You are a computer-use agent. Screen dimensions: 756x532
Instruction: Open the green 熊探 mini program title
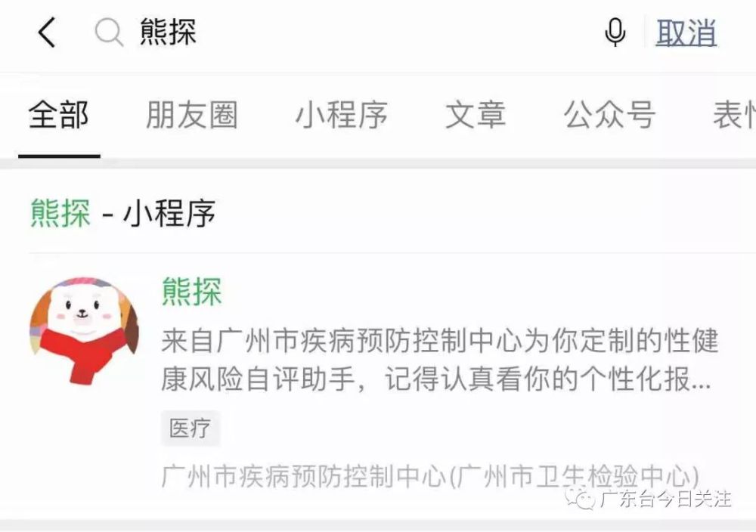pos(192,291)
